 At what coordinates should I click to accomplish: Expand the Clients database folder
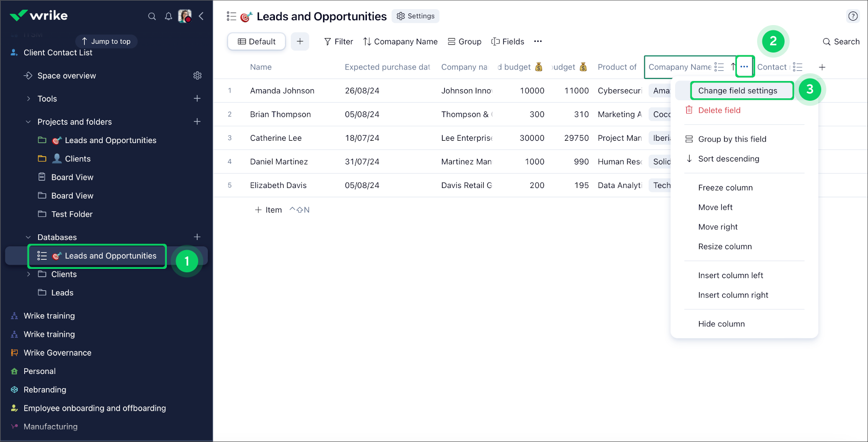[x=28, y=274]
